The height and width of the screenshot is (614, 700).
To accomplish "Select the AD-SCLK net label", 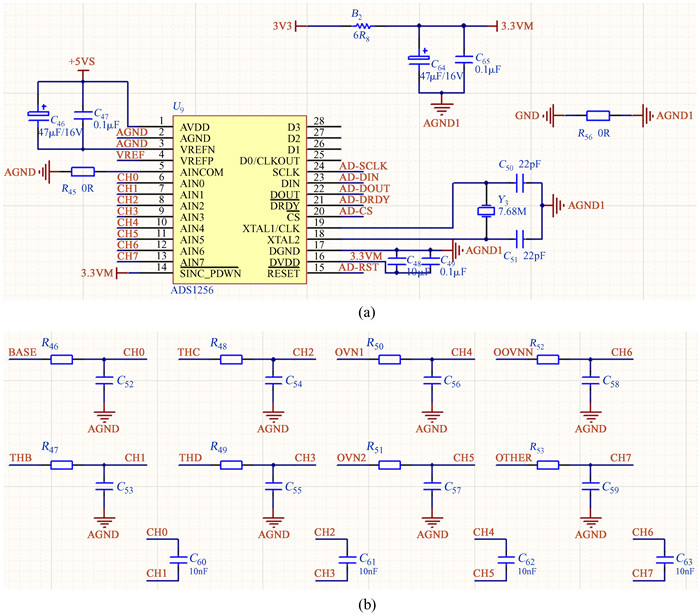I will (x=362, y=166).
